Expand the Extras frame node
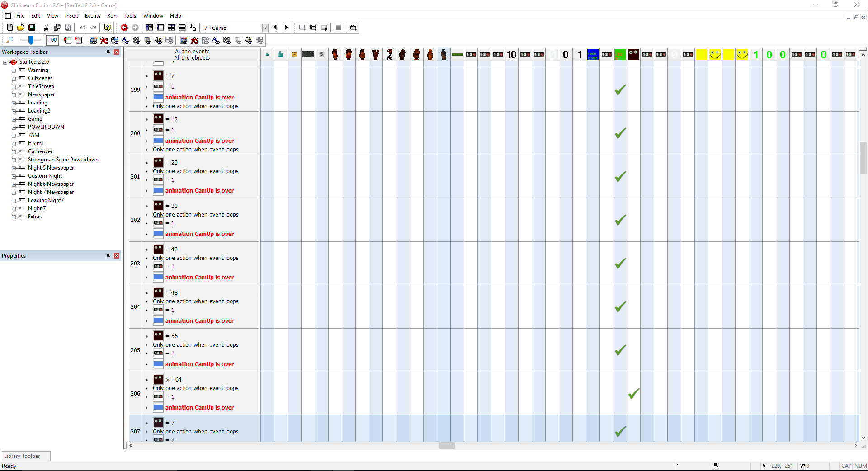The image size is (868, 471). pos(14,217)
